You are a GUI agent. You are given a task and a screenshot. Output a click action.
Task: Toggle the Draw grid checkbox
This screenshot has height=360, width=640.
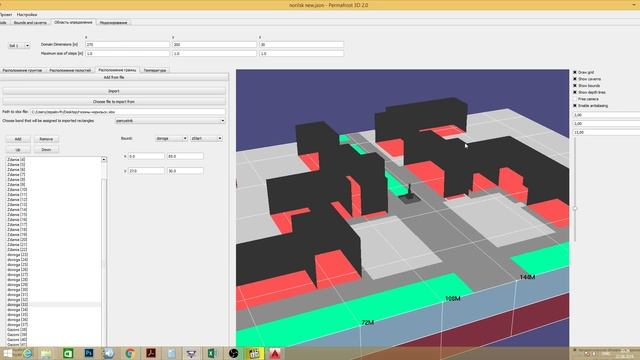(575, 72)
